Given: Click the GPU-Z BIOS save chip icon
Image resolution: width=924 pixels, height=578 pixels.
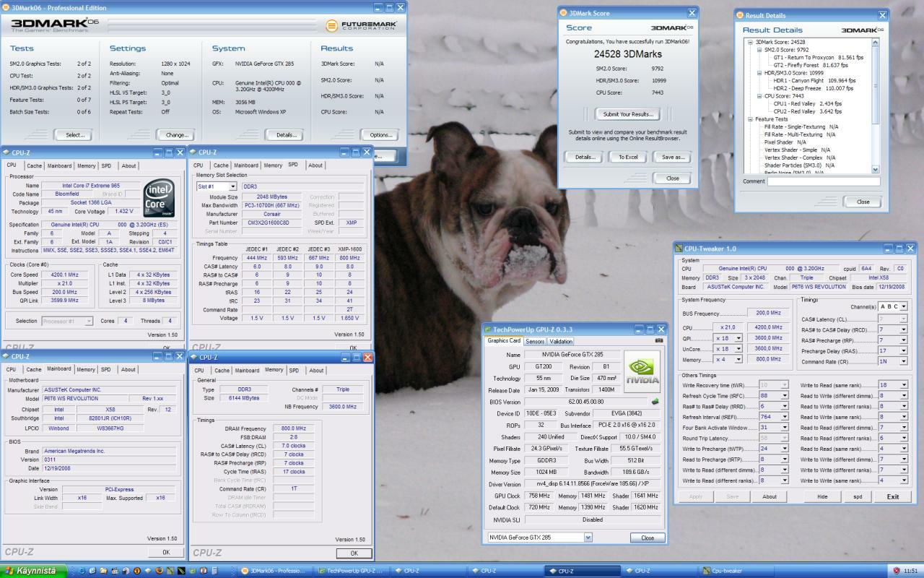Looking at the screenshot, I should [655, 402].
